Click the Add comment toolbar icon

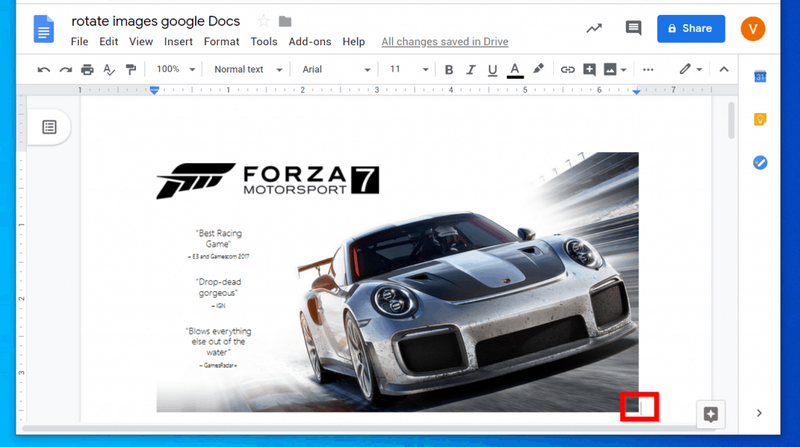589,69
